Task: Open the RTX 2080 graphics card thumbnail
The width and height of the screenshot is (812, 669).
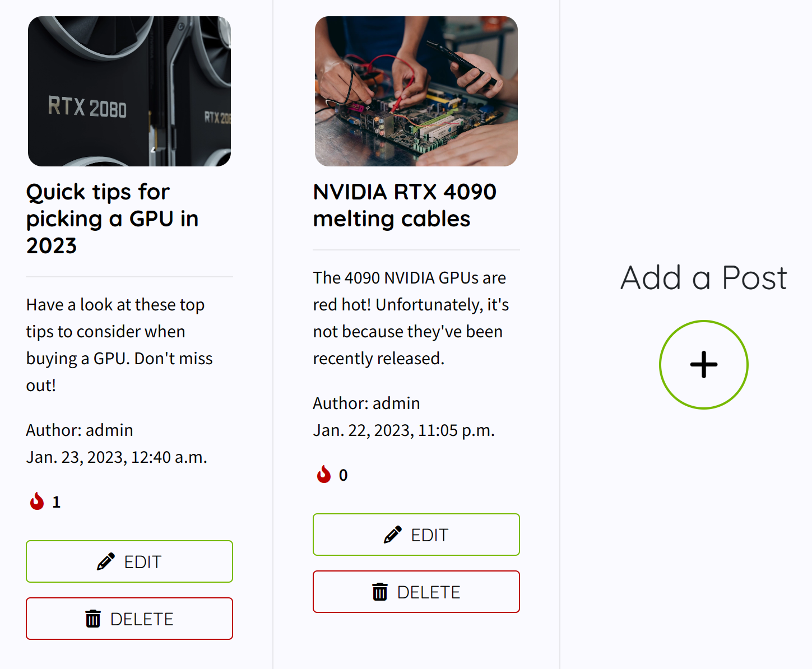Action: point(129,91)
